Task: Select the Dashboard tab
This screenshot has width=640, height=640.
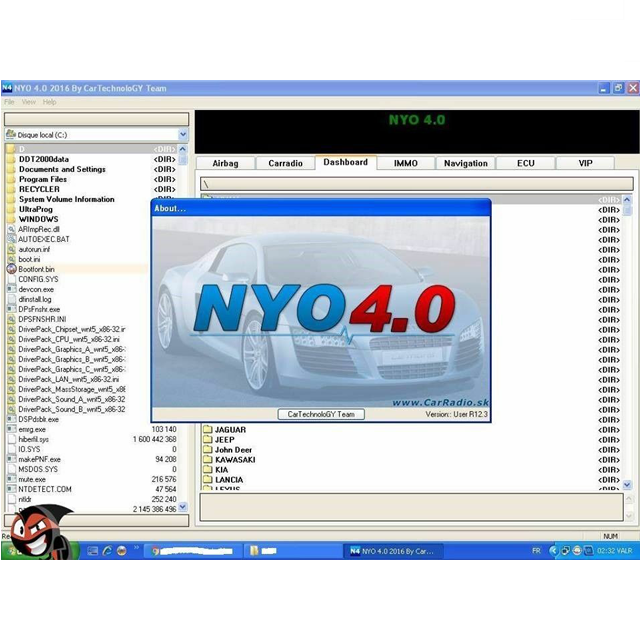Action: 346,162
